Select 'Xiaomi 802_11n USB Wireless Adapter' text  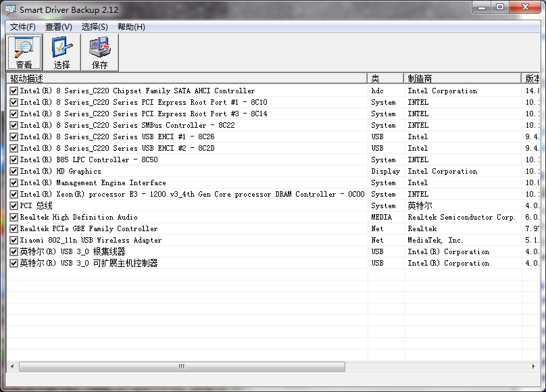[x=91, y=240]
